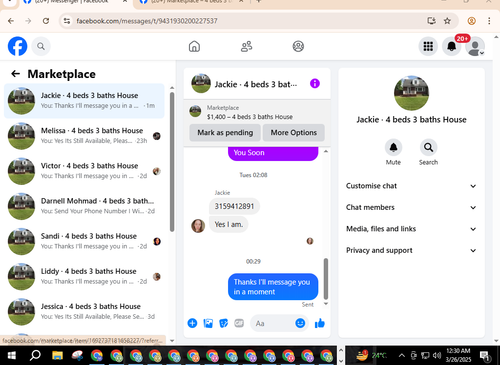Open the Chrome profile avatar icon

tap(471, 21)
